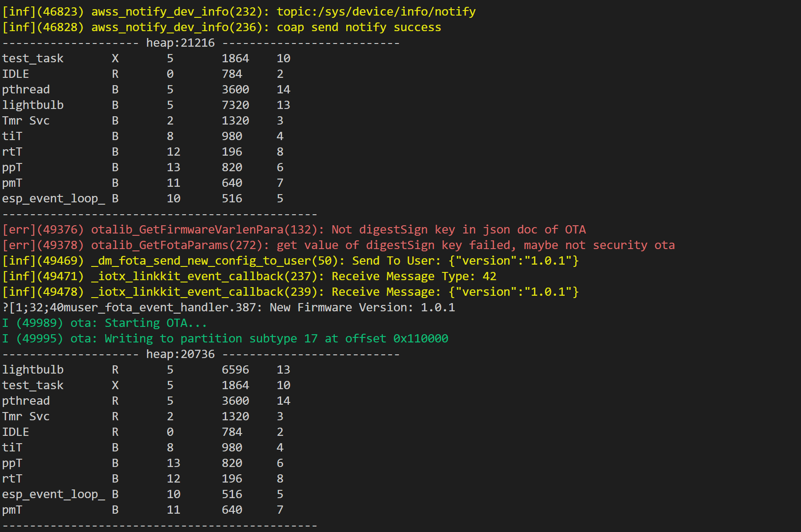Click _iotx_linkkit_event_callback(239) function name
The width and height of the screenshot is (801, 532).
coord(208,292)
